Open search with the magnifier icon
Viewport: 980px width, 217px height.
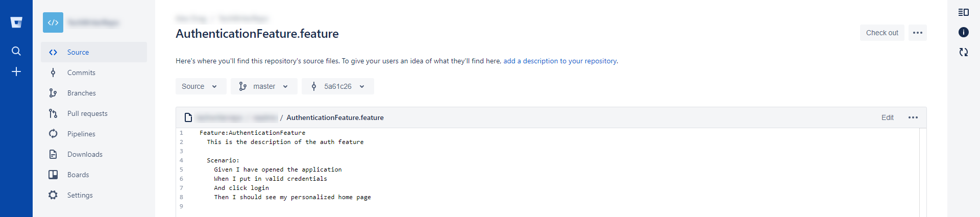tap(16, 51)
